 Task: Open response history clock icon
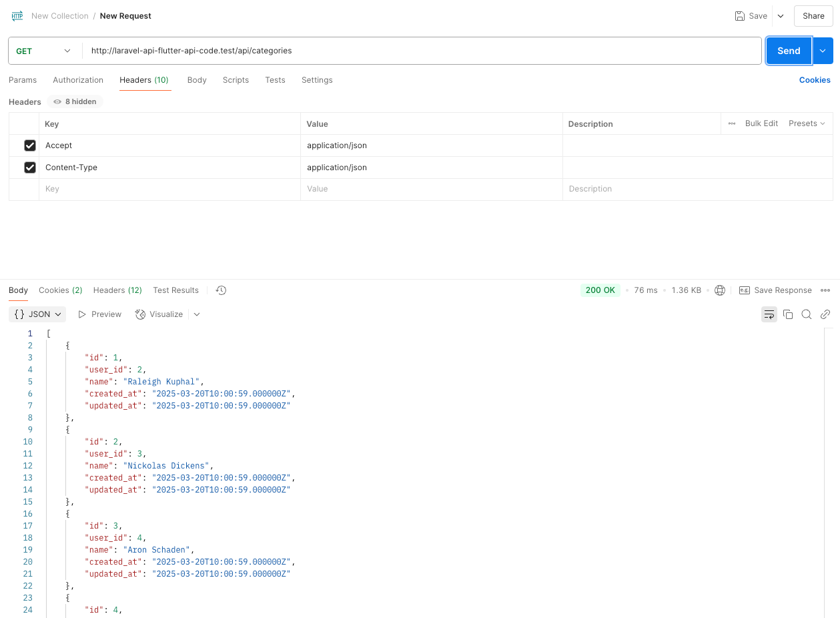click(222, 290)
